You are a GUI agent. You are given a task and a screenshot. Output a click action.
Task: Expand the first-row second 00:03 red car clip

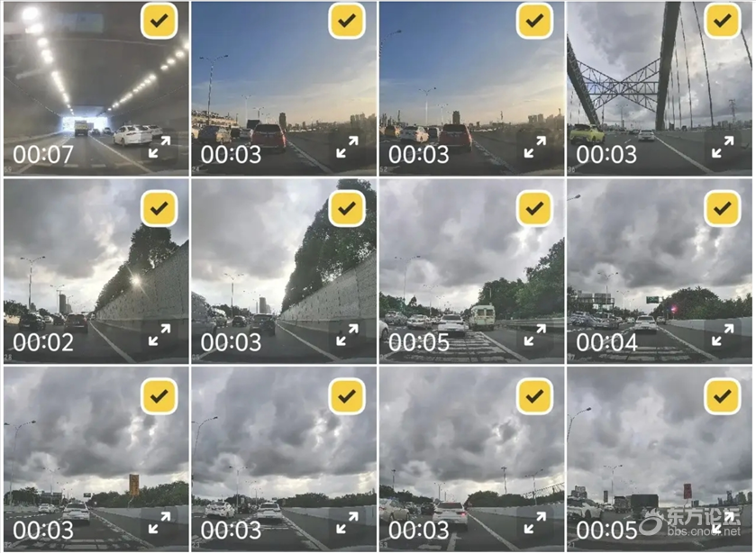pyautogui.click(x=347, y=147)
